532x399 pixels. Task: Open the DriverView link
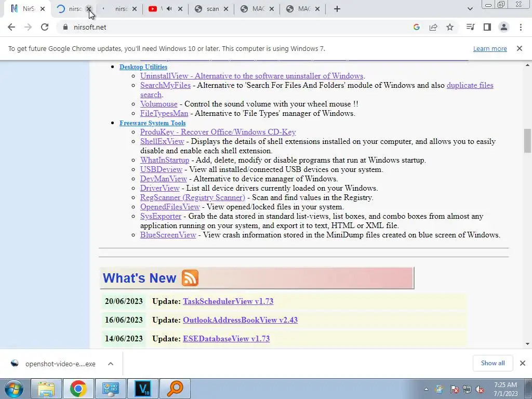pyautogui.click(x=160, y=188)
